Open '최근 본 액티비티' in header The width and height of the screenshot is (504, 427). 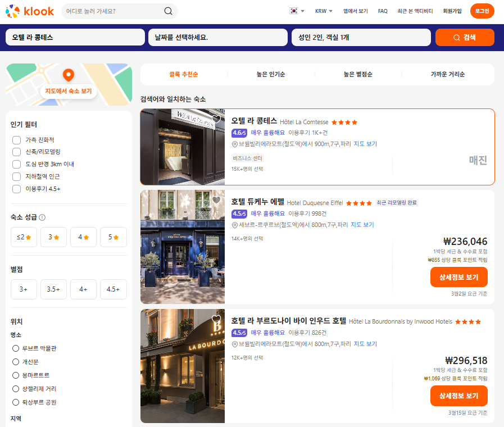(415, 11)
